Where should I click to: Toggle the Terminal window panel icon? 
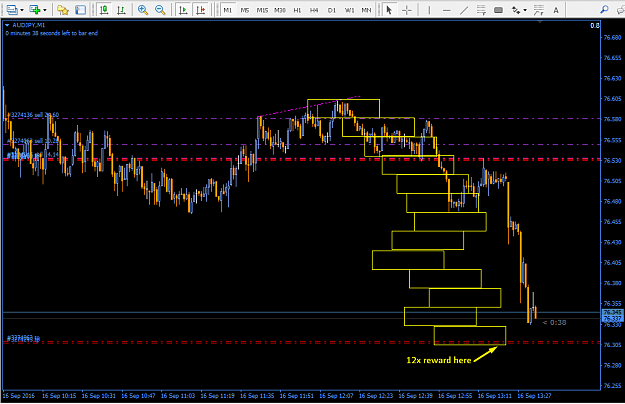click(80, 10)
